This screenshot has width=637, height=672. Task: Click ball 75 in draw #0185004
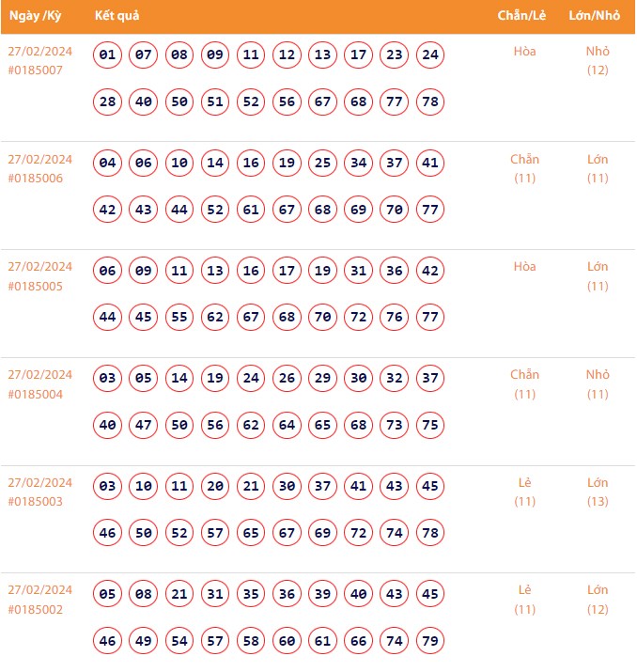(430, 426)
